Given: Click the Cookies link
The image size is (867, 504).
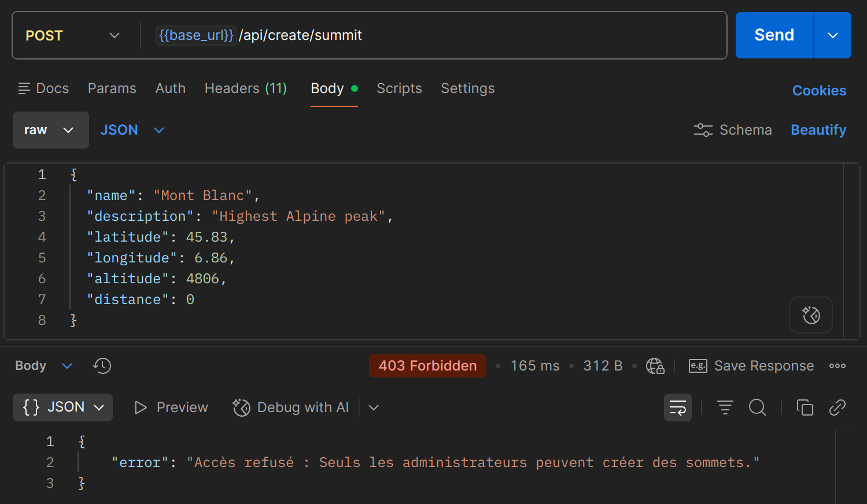Looking at the screenshot, I should 819,91.
